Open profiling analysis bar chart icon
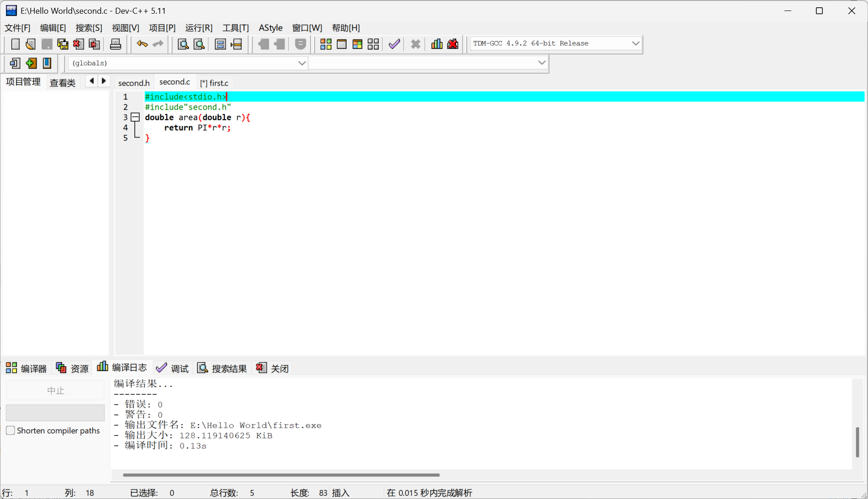Screen dimensions: 868x499 click(x=436, y=44)
